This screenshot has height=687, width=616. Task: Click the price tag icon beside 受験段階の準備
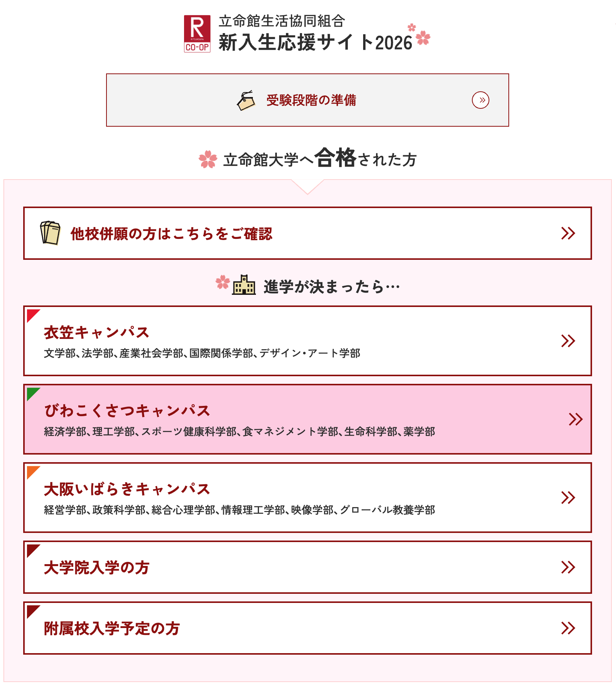click(246, 100)
